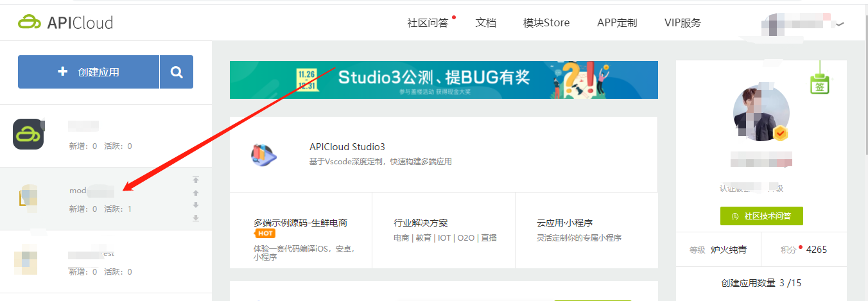Open APICloud Studio3 title link
The height and width of the screenshot is (301, 868).
coord(347,147)
